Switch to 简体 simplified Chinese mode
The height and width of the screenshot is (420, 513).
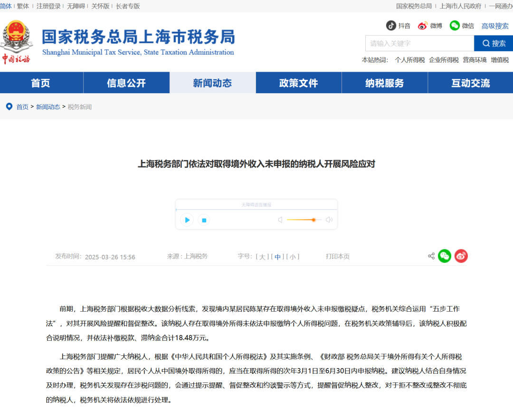coord(7,6)
